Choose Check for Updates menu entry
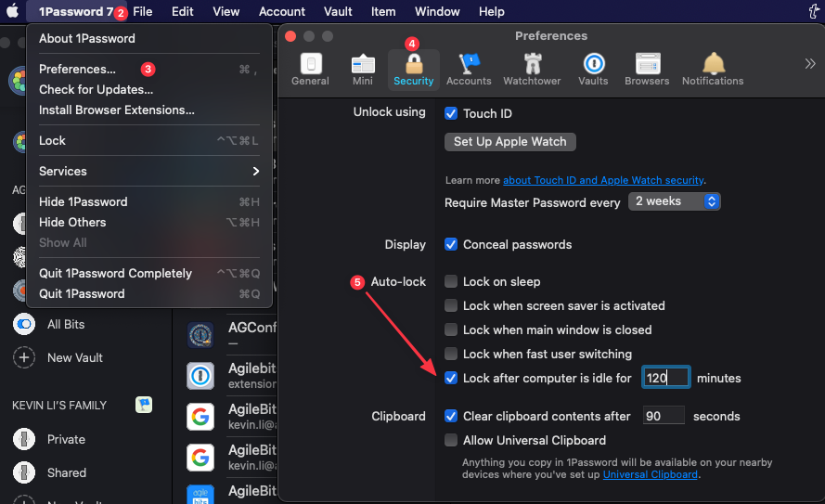This screenshot has width=825, height=504. point(96,90)
